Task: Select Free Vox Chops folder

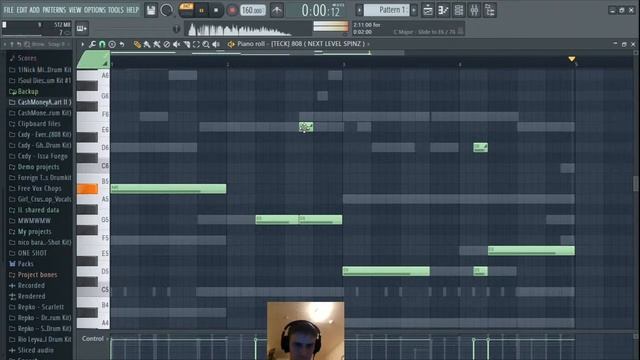Action: tap(39, 189)
